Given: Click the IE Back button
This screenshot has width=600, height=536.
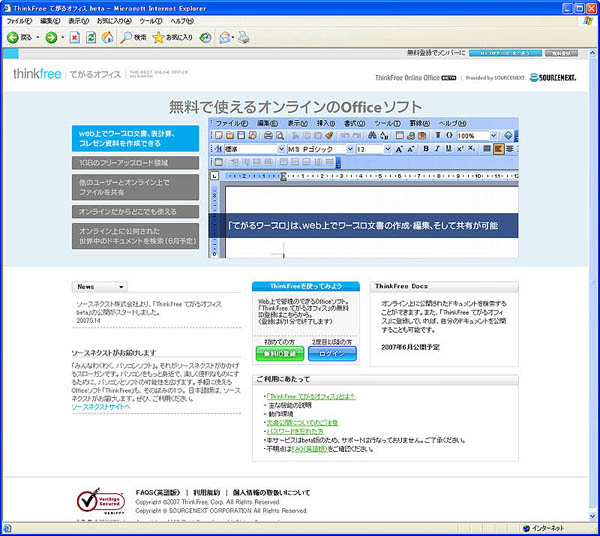Looking at the screenshot, I should 18,37.
